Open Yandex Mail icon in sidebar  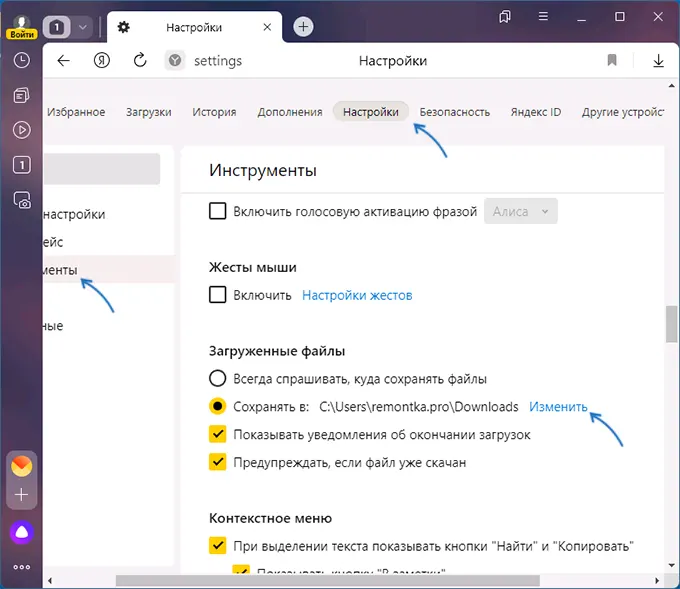point(22,466)
